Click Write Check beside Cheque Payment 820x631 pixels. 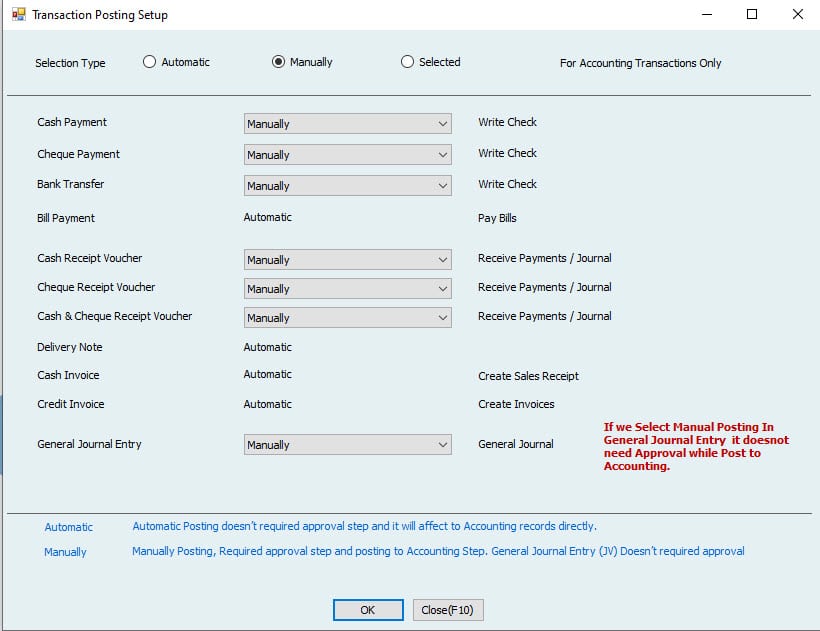click(507, 153)
